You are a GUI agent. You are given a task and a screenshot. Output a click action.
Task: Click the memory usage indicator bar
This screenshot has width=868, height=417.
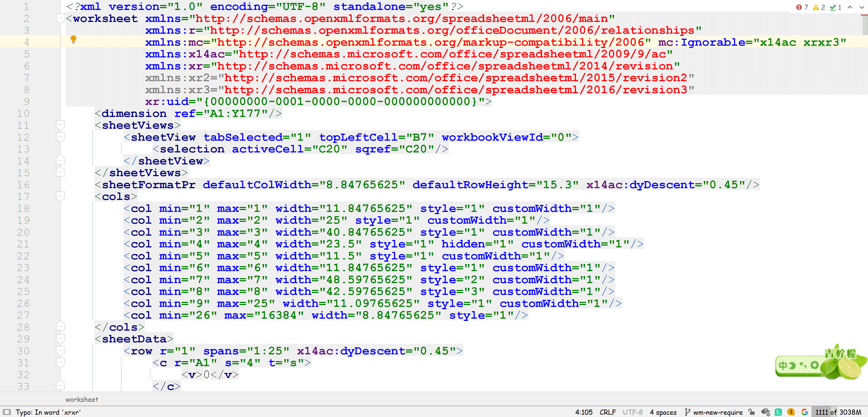click(838, 412)
